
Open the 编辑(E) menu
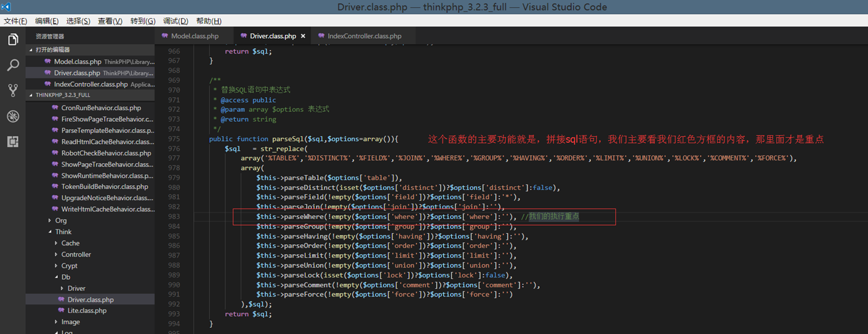click(47, 21)
